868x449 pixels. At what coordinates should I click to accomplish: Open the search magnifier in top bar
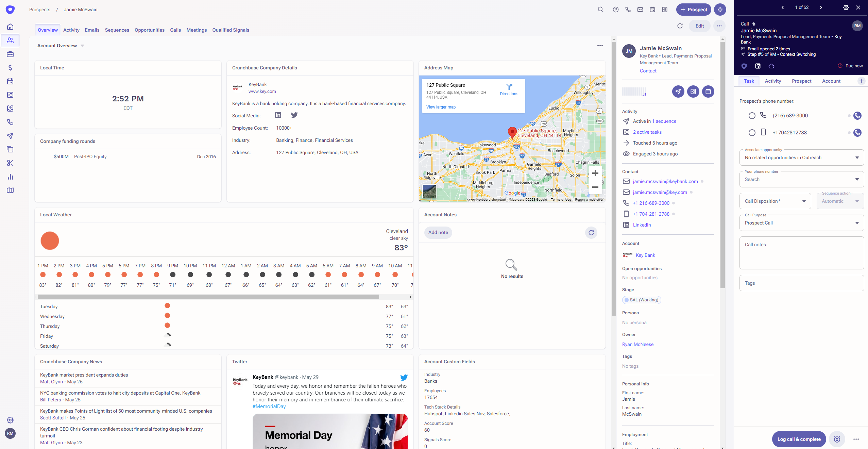click(600, 10)
